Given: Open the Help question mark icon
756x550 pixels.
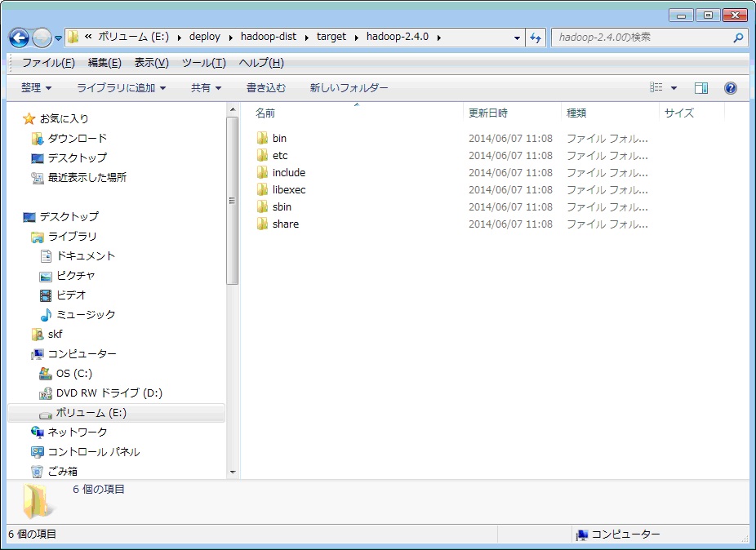Looking at the screenshot, I should pos(731,88).
